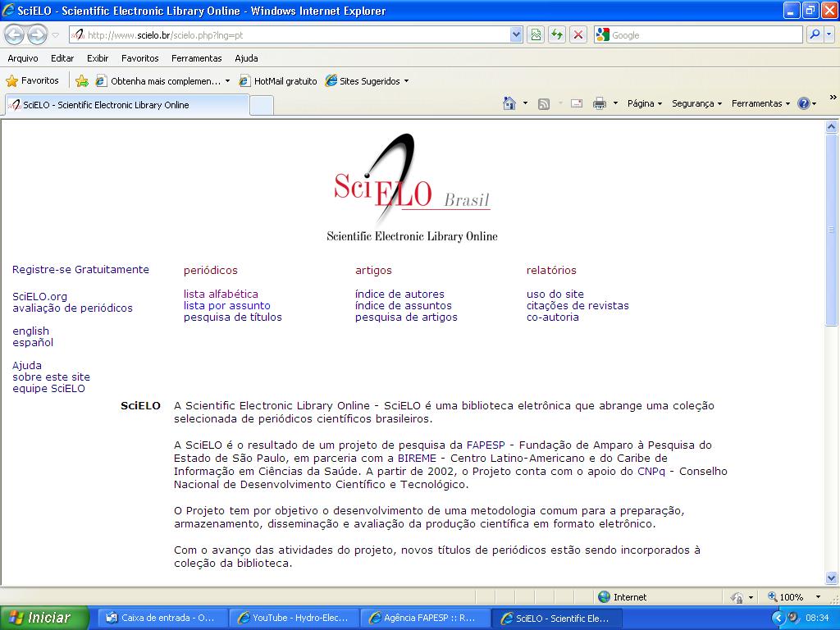Open the Editar menu
This screenshot has height=630, width=840.
(x=62, y=58)
